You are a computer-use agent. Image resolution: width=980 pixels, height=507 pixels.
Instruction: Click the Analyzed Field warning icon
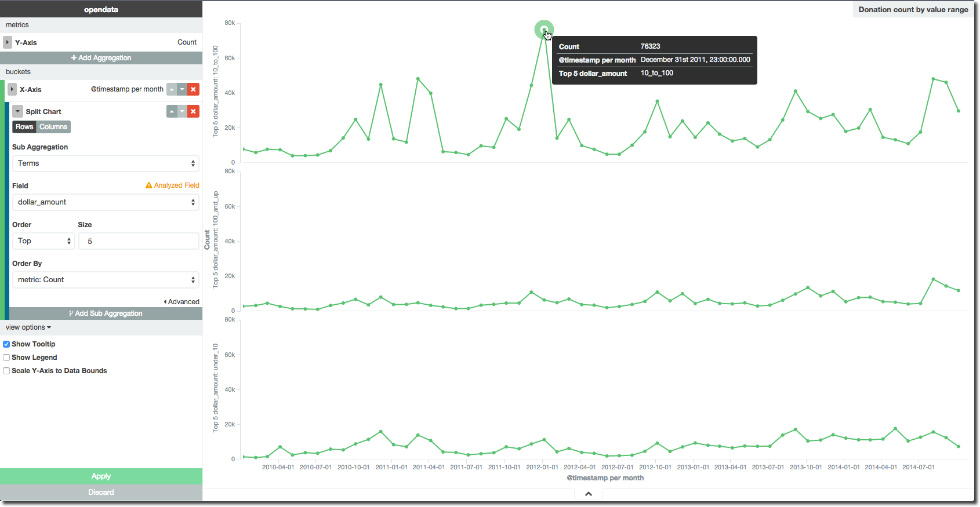(x=149, y=185)
